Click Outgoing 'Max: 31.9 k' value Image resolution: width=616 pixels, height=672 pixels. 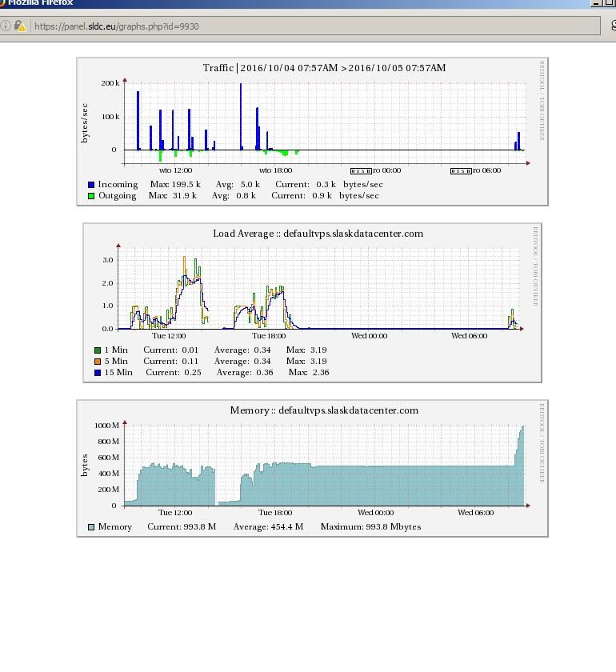[172, 195]
